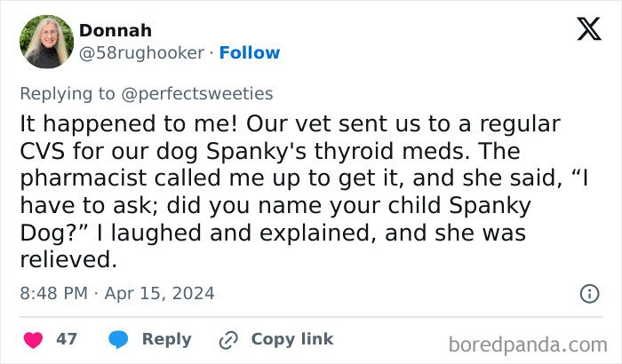Click the Donnah display name
This screenshot has height=364, width=622.
click(x=116, y=30)
